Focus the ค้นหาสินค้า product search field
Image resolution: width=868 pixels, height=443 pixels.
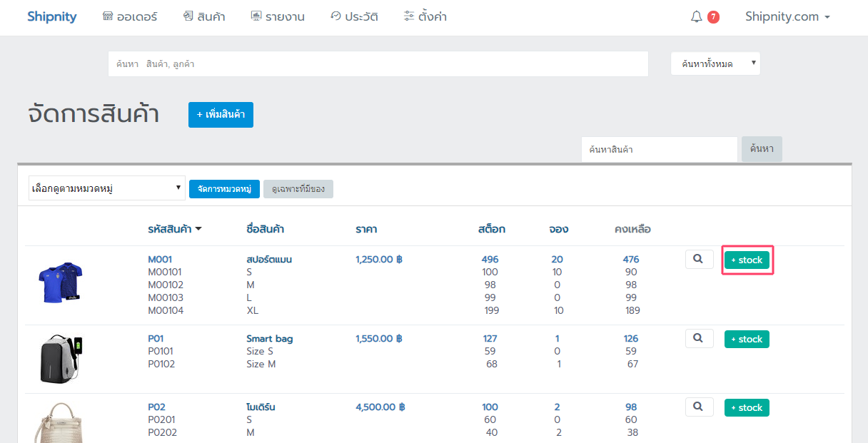pyautogui.click(x=658, y=150)
